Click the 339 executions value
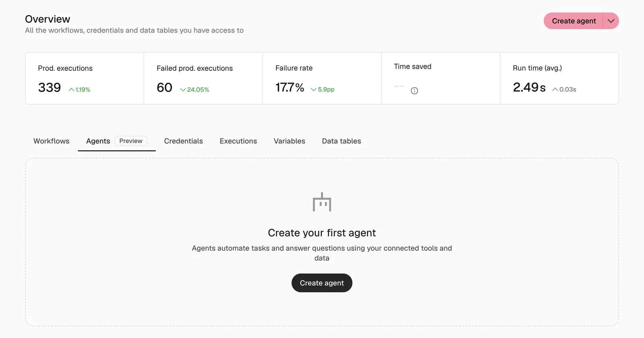The image size is (644, 338). tap(50, 87)
